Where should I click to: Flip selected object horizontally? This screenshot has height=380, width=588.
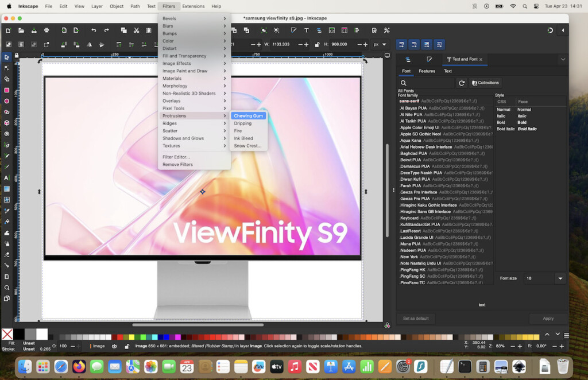pyautogui.click(x=89, y=45)
